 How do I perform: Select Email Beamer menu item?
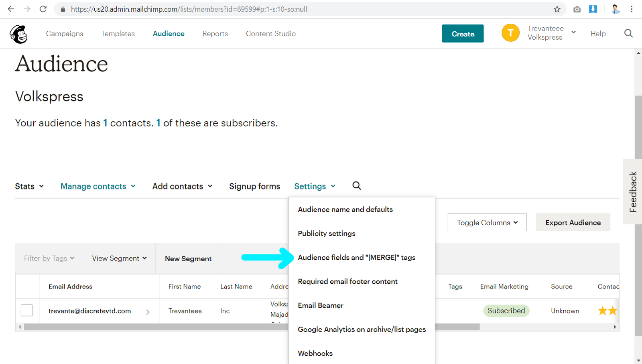(321, 306)
